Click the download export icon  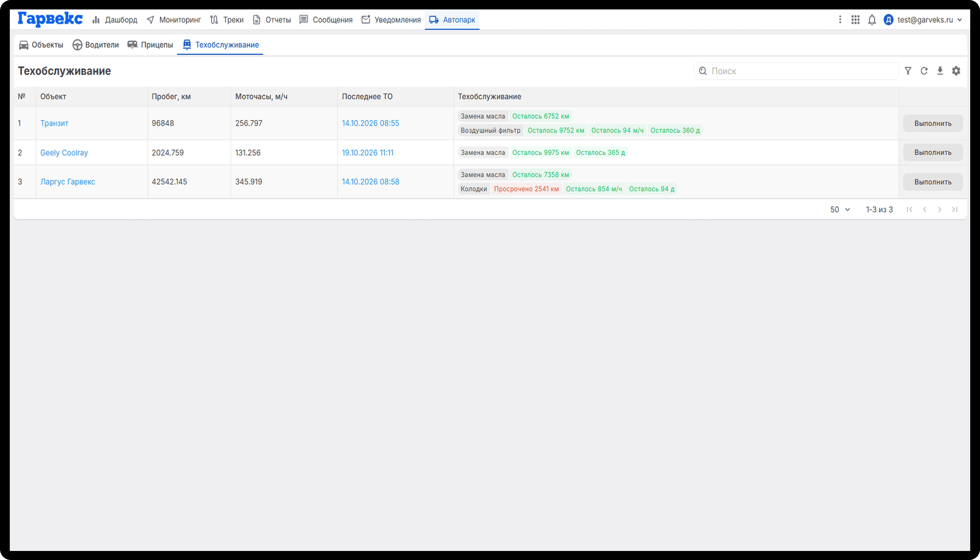point(940,71)
